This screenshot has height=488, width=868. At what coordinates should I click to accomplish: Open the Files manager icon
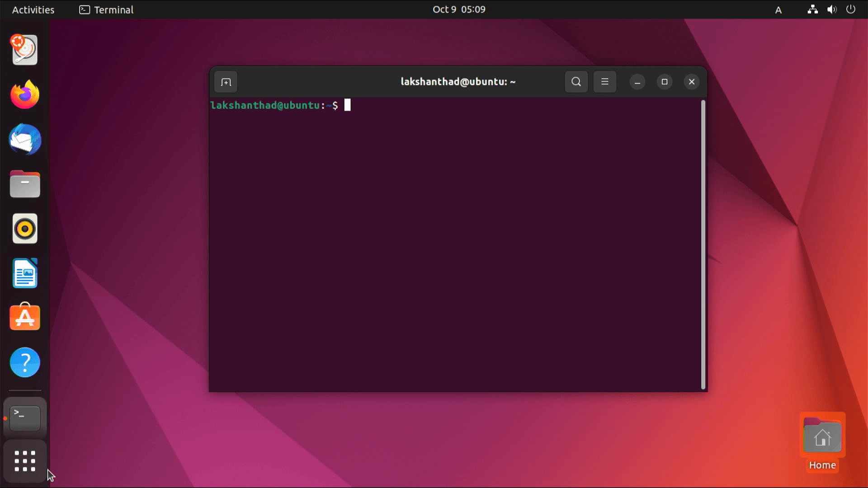click(x=25, y=184)
